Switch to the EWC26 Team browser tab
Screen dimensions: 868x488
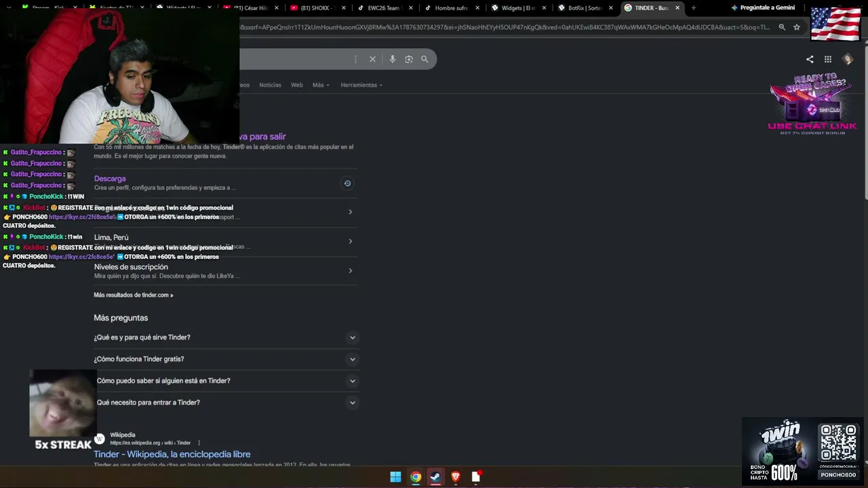(x=383, y=8)
